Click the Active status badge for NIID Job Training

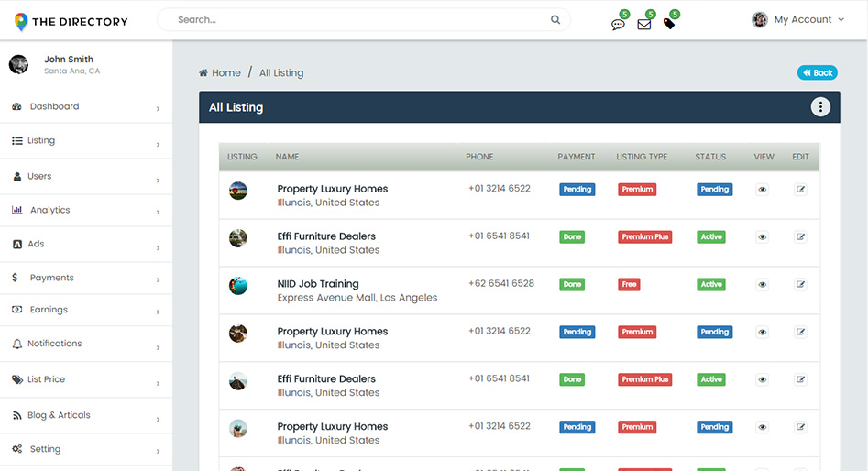click(710, 284)
